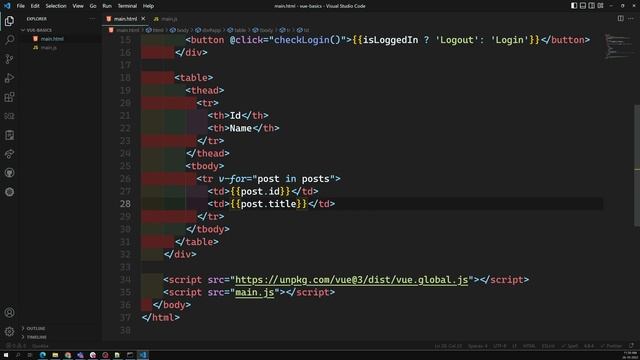The width and height of the screenshot is (640, 360).
Task: Open the Search view in activity bar
Action: pos(9,40)
